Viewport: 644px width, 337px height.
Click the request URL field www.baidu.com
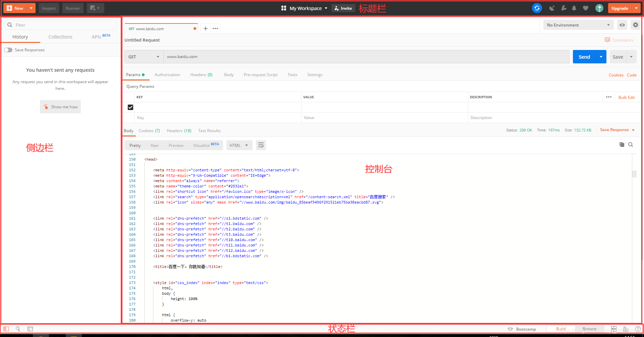[x=366, y=57]
